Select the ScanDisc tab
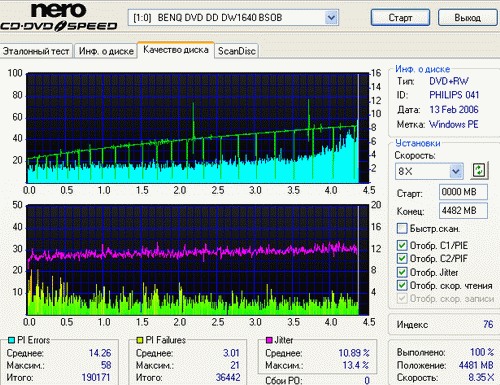This screenshot has height=385, width=500. point(237,51)
